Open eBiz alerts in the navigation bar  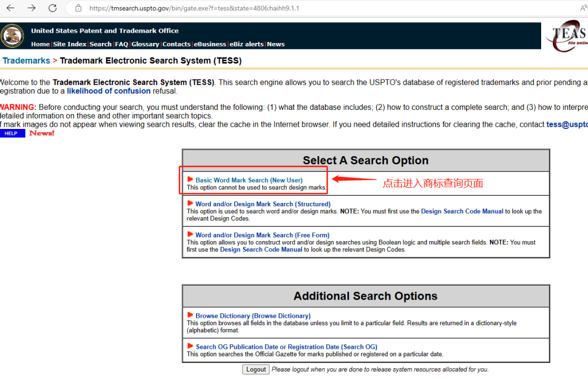click(247, 44)
